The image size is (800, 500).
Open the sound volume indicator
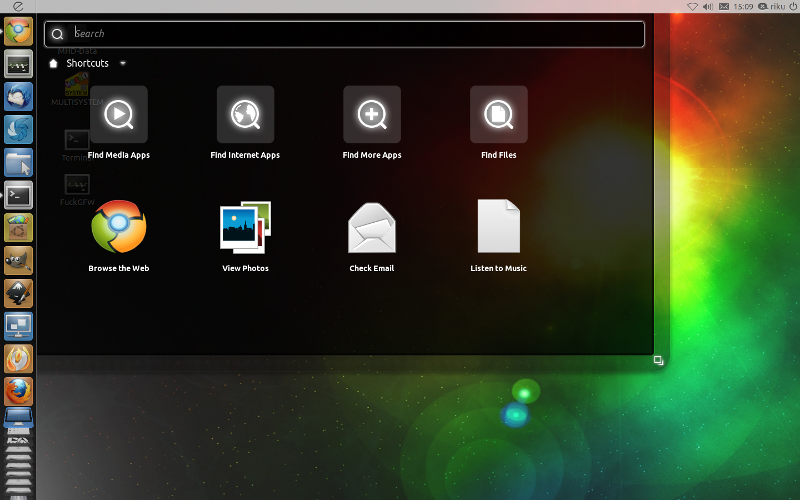(x=708, y=7)
